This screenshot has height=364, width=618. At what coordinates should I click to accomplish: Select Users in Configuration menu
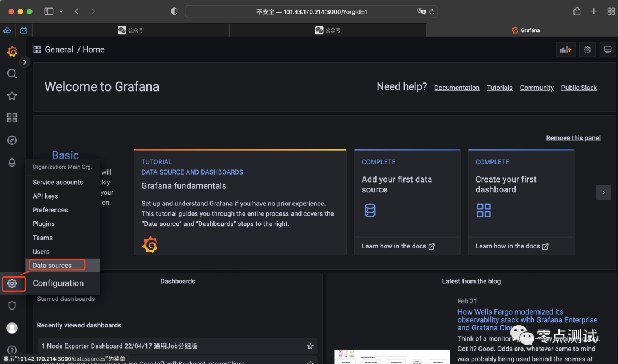pyautogui.click(x=62, y=251)
